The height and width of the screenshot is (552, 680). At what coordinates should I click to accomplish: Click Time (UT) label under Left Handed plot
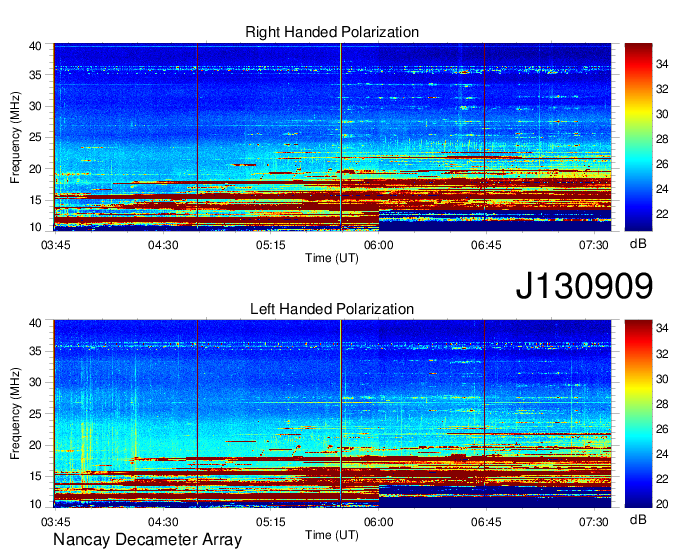(332, 535)
